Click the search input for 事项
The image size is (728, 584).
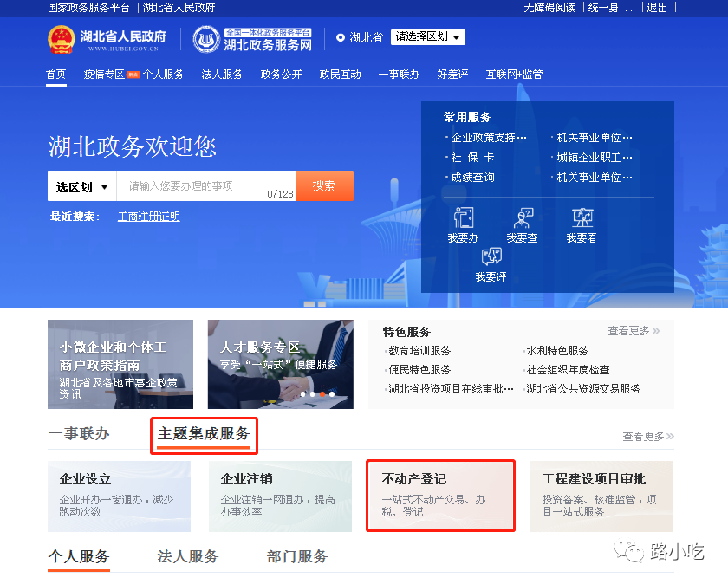click(x=195, y=186)
